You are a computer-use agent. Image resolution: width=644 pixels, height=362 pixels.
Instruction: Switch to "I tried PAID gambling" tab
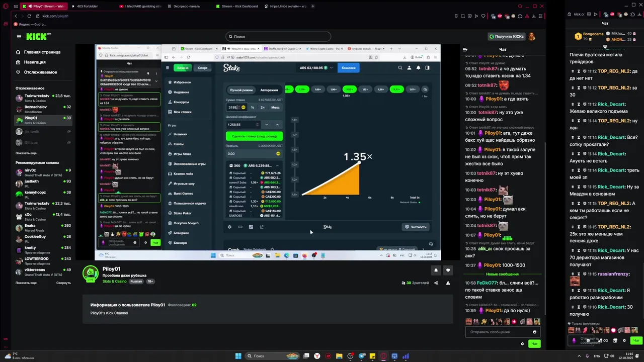click(x=141, y=7)
